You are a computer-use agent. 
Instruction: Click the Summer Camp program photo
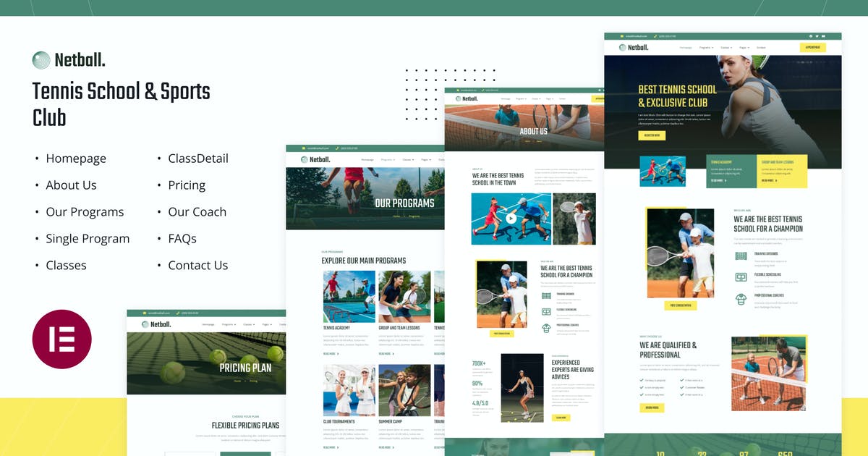coord(405,390)
